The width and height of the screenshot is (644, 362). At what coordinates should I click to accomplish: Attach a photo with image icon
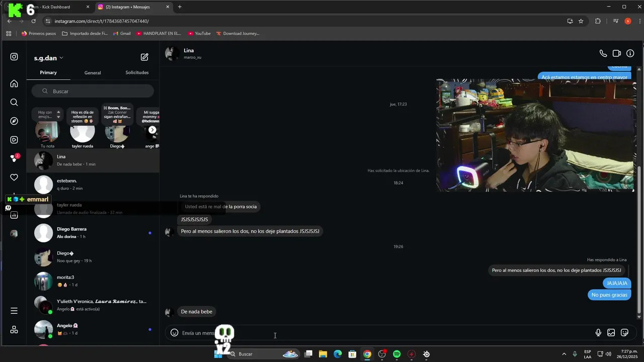tap(611, 332)
